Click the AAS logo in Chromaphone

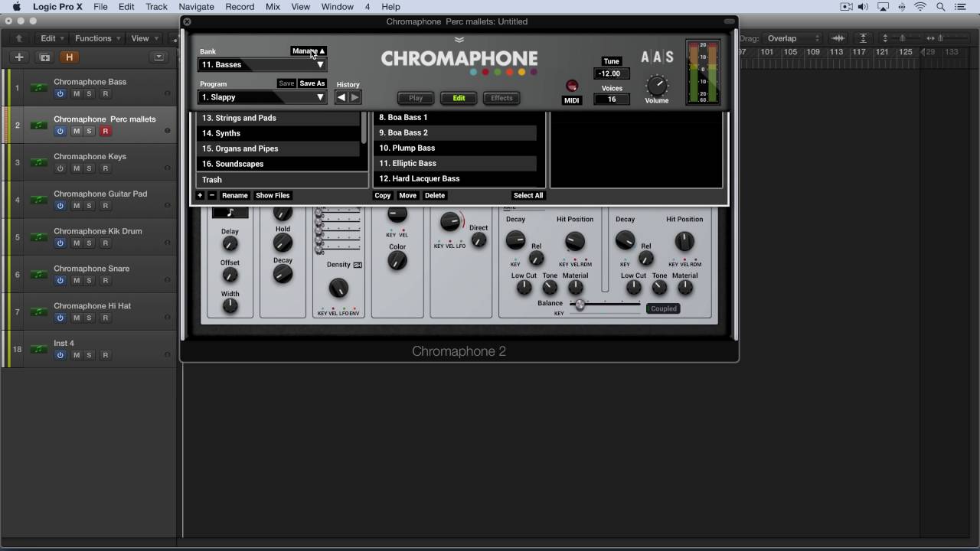(657, 57)
